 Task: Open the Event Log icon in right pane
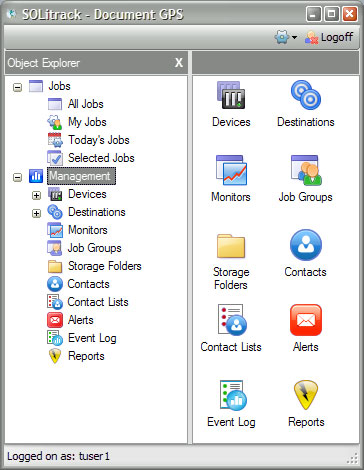tap(232, 395)
